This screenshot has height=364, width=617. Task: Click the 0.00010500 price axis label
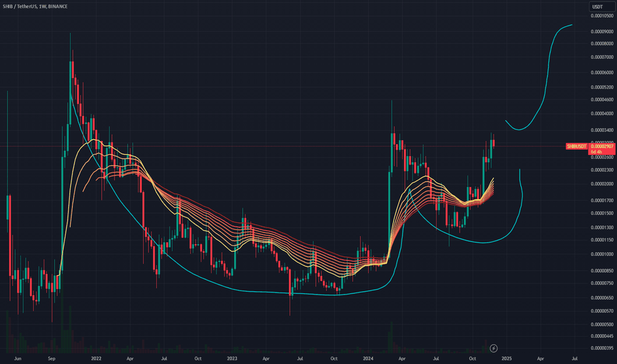(602, 16)
